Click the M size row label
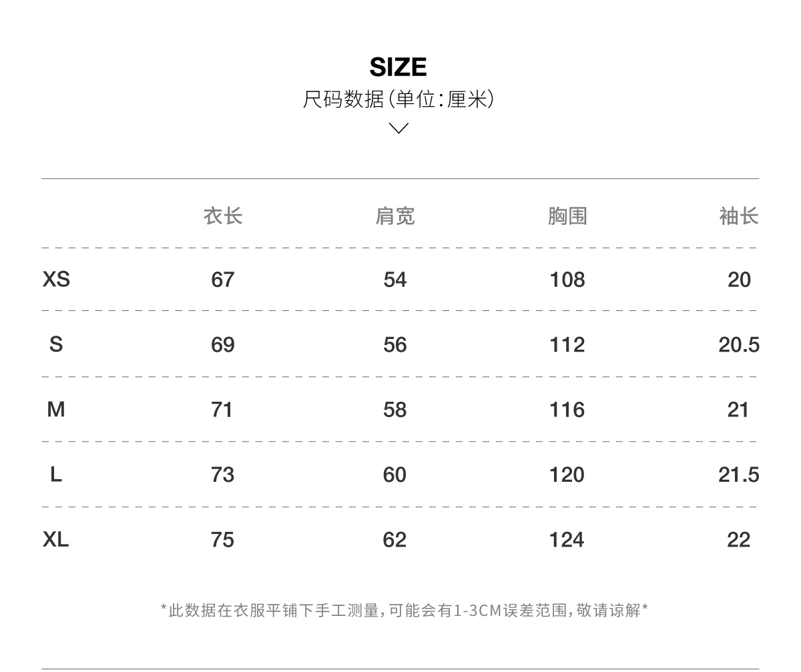The width and height of the screenshot is (801, 672). pos(56,409)
